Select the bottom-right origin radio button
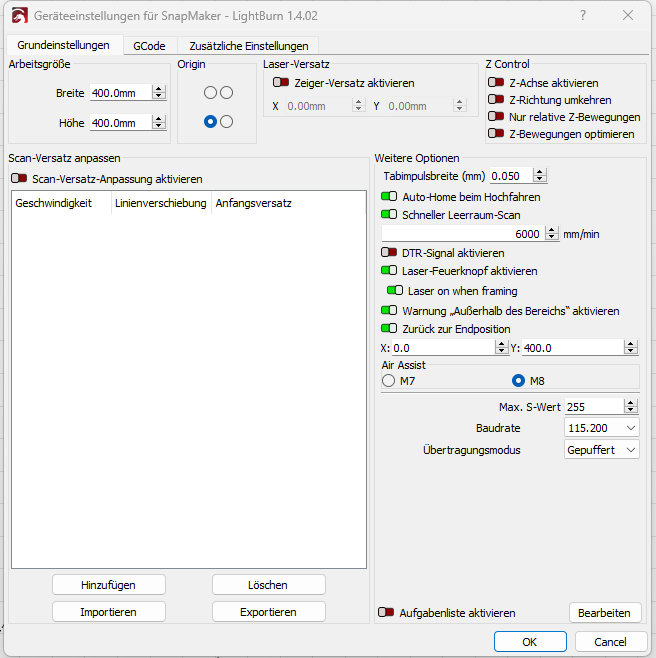 coord(226,122)
